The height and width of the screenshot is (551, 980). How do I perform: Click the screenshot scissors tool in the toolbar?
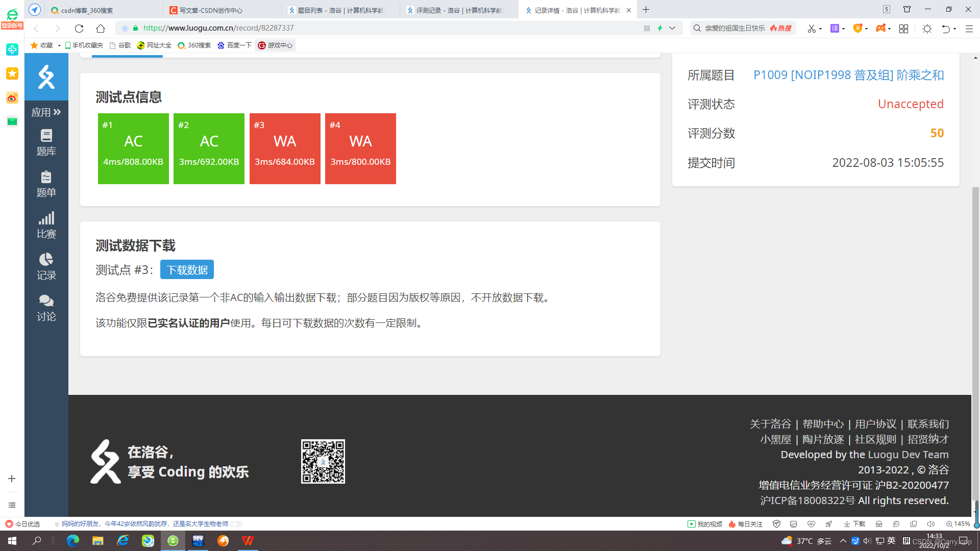(812, 29)
